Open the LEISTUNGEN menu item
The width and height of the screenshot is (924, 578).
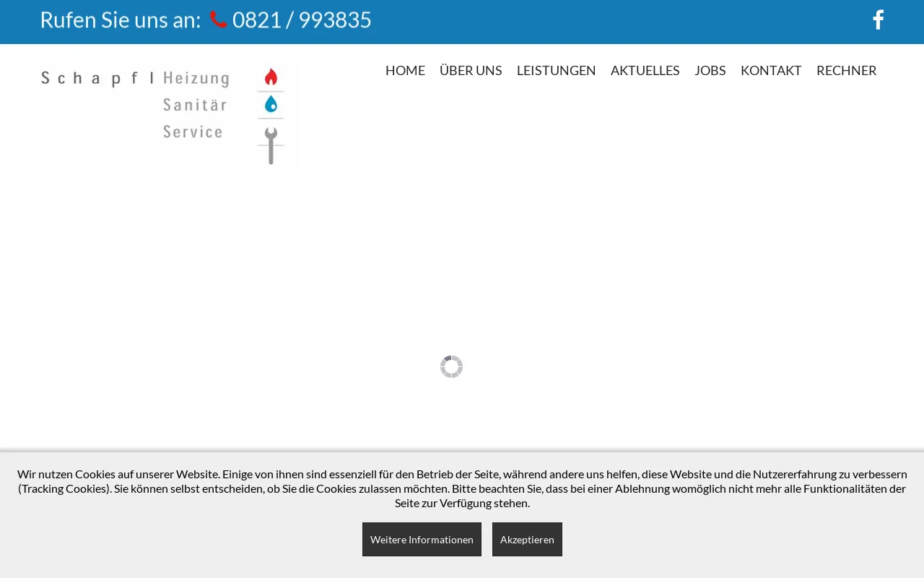[557, 70]
